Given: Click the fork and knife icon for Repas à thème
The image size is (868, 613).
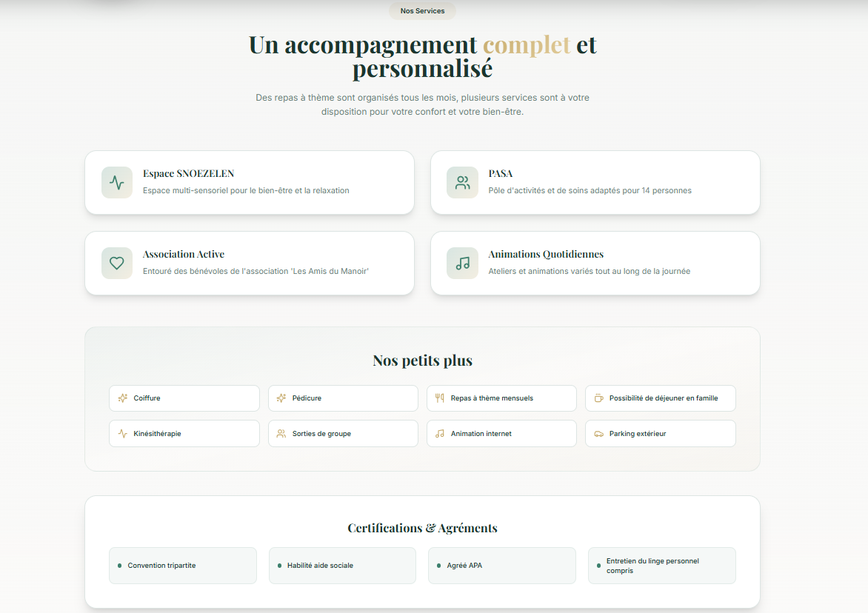Looking at the screenshot, I should tap(439, 398).
